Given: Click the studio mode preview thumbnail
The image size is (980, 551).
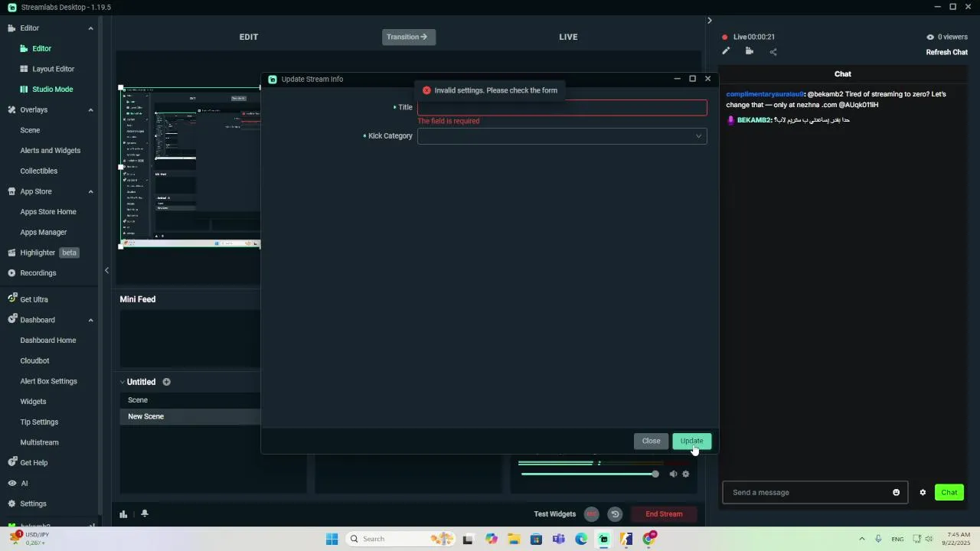Looking at the screenshot, I should click(x=190, y=167).
